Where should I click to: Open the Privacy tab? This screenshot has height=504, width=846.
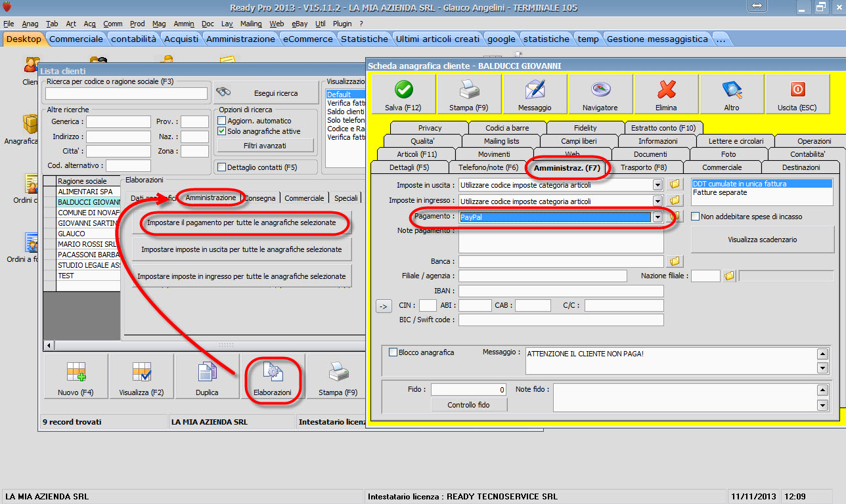point(430,128)
